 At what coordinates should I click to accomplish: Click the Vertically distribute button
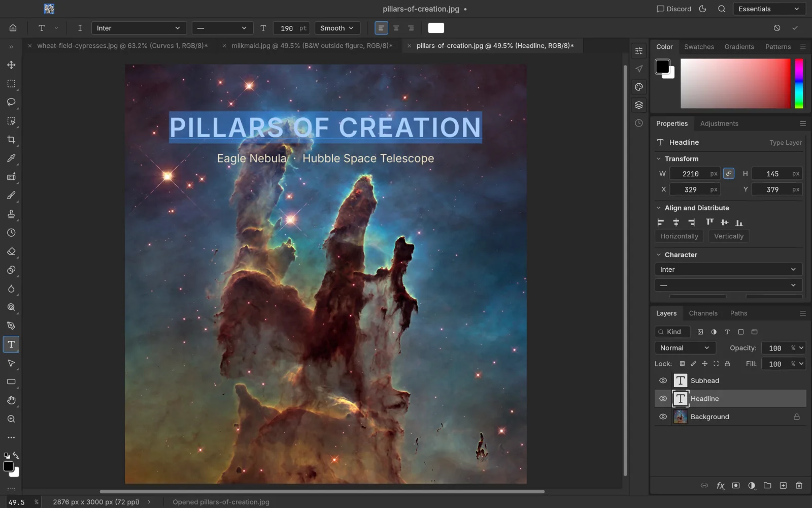click(x=729, y=236)
